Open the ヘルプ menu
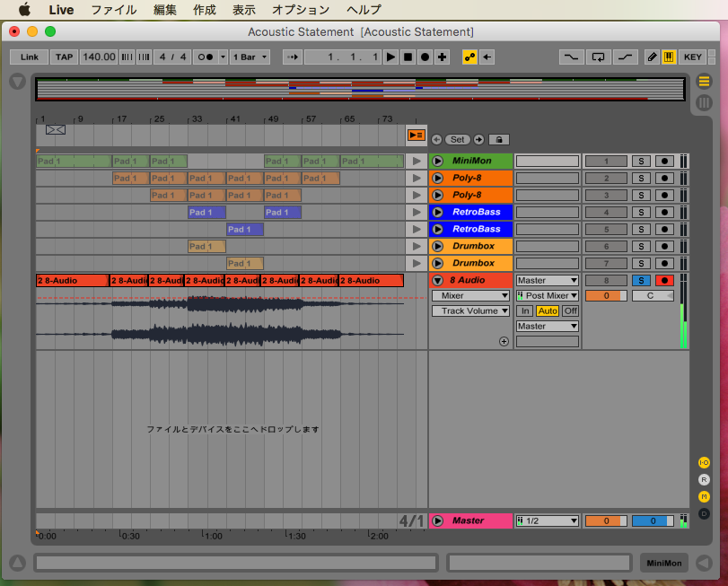The height and width of the screenshot is (586, 728). click(364, 10)
